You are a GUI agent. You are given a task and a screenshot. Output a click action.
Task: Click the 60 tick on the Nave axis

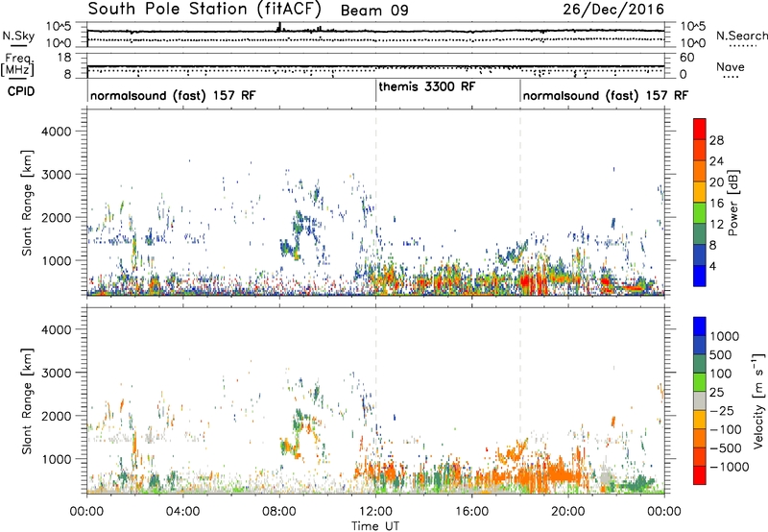(x=686, y=58)
